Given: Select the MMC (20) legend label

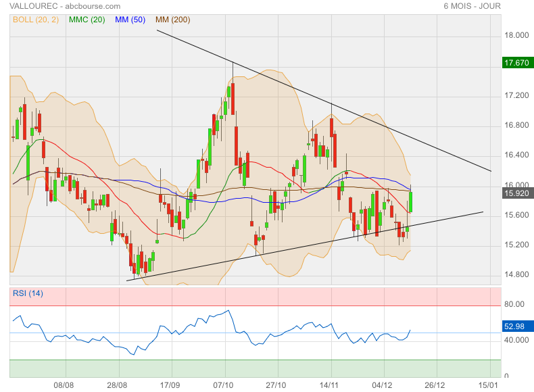Looking at the screenshot, I should (x=87, y=20).
